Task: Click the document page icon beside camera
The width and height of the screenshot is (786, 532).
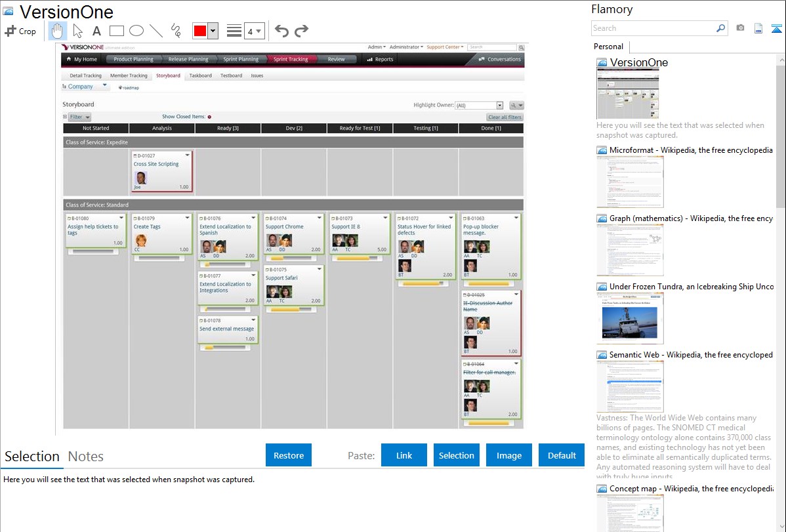Action: [758, 28]
